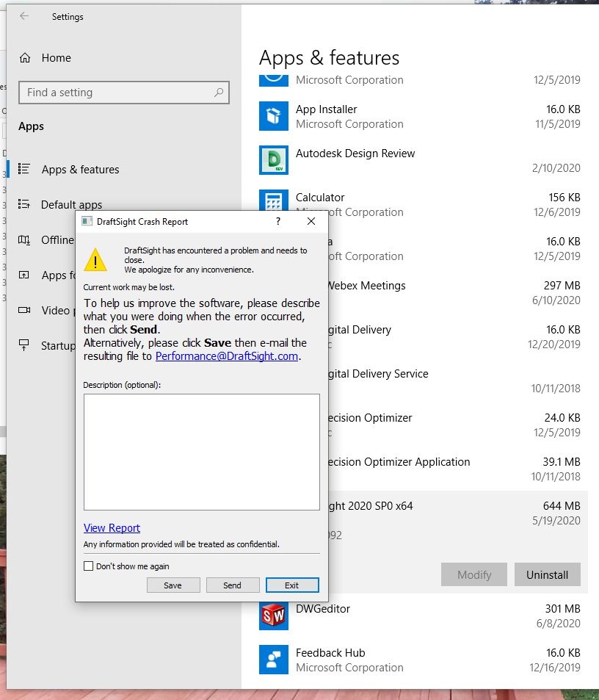The image size is (599, 700).
Task: Click the App Installer app icon
Action: [273, 116]
